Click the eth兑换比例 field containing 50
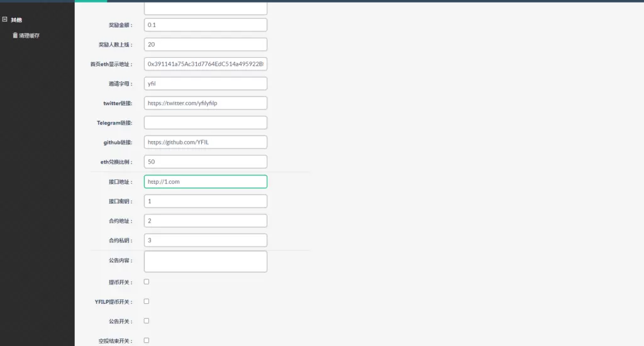644x346 pixels. click(205, 162)
